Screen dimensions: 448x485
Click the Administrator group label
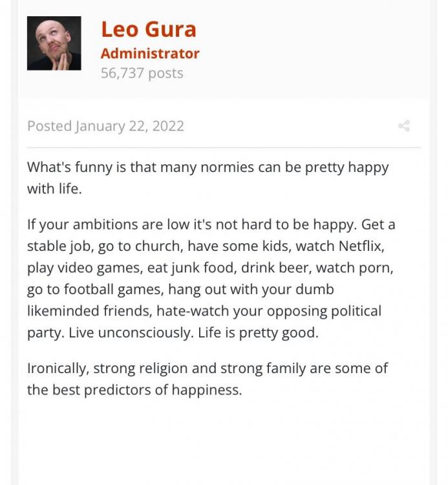tap(150, 54)
